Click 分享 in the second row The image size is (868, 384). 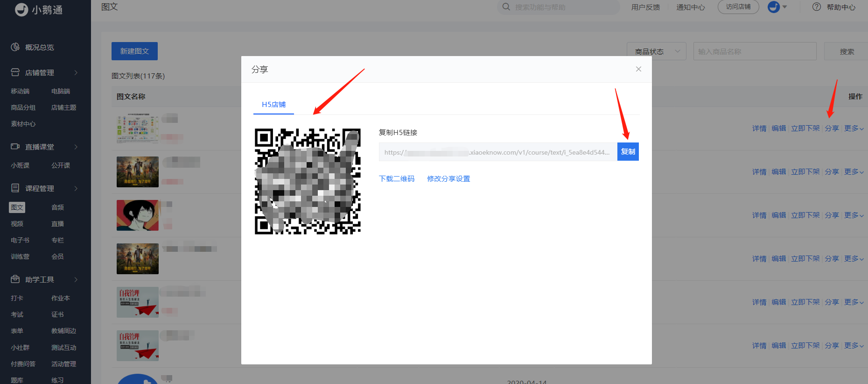point(832,172)
